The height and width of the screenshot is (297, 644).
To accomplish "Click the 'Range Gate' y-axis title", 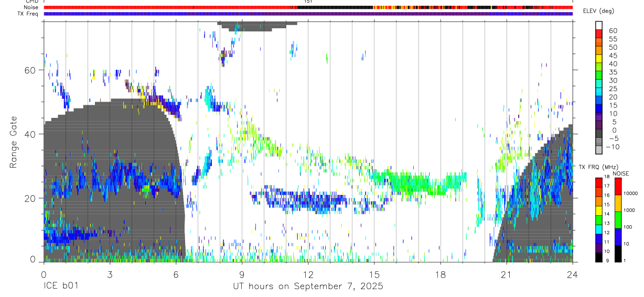I will (13, 142).
